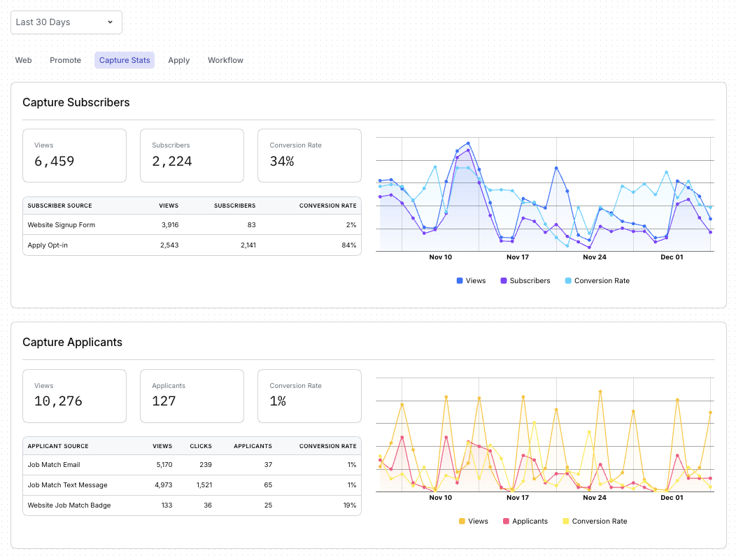Viewport: 736px width, 560px height.
Task: Select Job Match Text Message row
Action: (x=67, y=485)
